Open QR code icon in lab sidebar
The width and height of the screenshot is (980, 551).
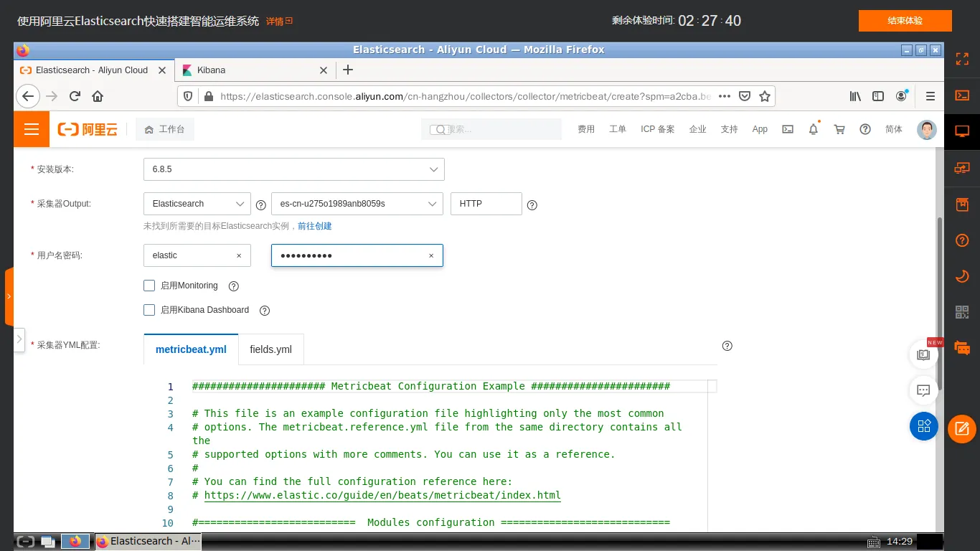pyautogui.click(x=962, y=312)
